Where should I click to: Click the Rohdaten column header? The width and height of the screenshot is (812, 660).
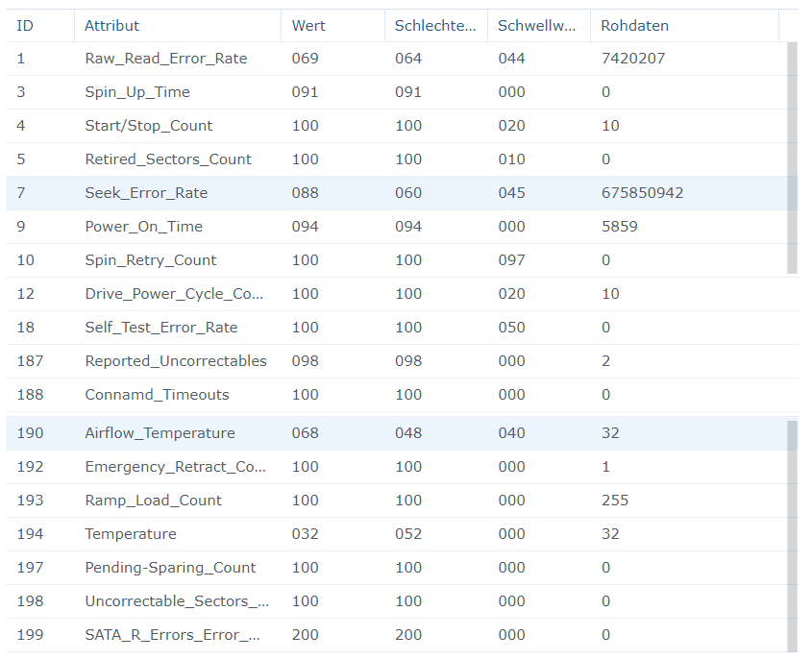coord(684,25)
